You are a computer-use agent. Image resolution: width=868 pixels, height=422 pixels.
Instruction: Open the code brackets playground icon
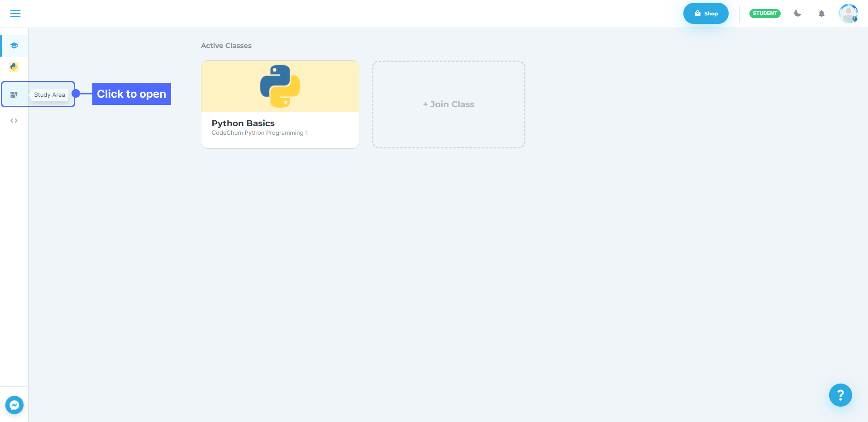[14, 121]
